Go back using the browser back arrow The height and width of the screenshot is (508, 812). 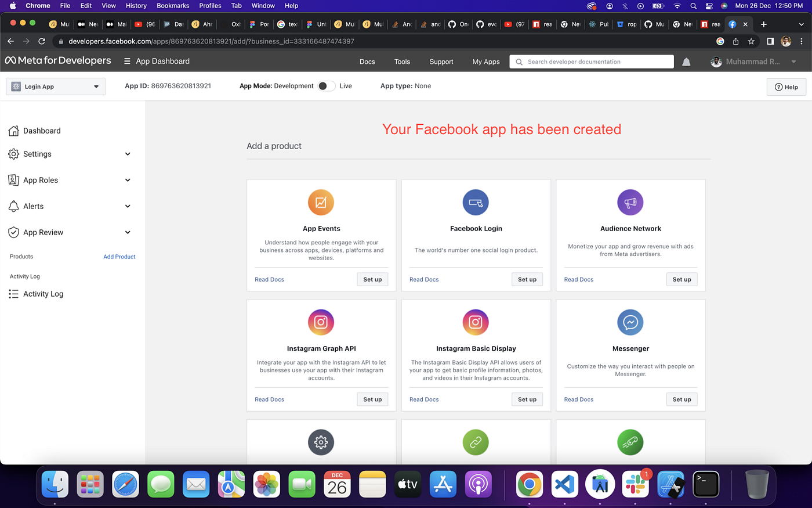[10, 41]
